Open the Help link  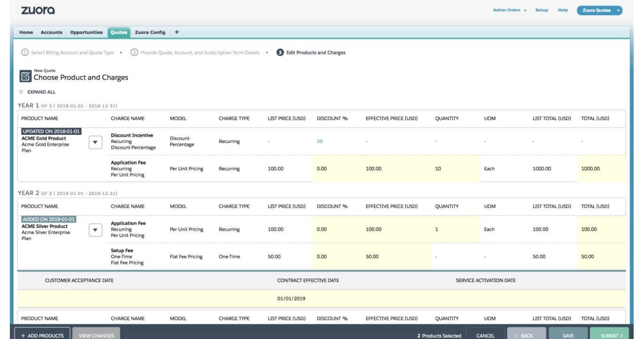(562, 10)
